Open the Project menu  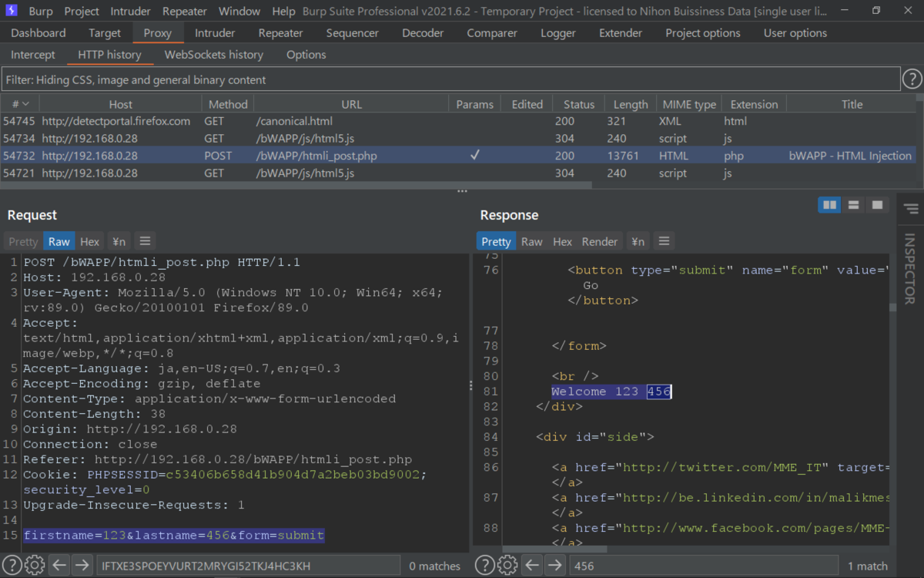point(82,12)
